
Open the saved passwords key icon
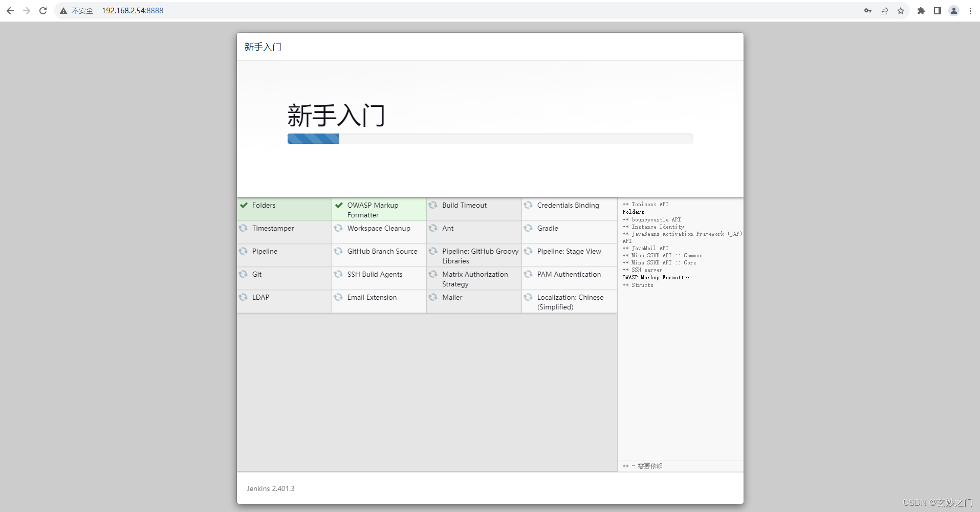(868, 11)
